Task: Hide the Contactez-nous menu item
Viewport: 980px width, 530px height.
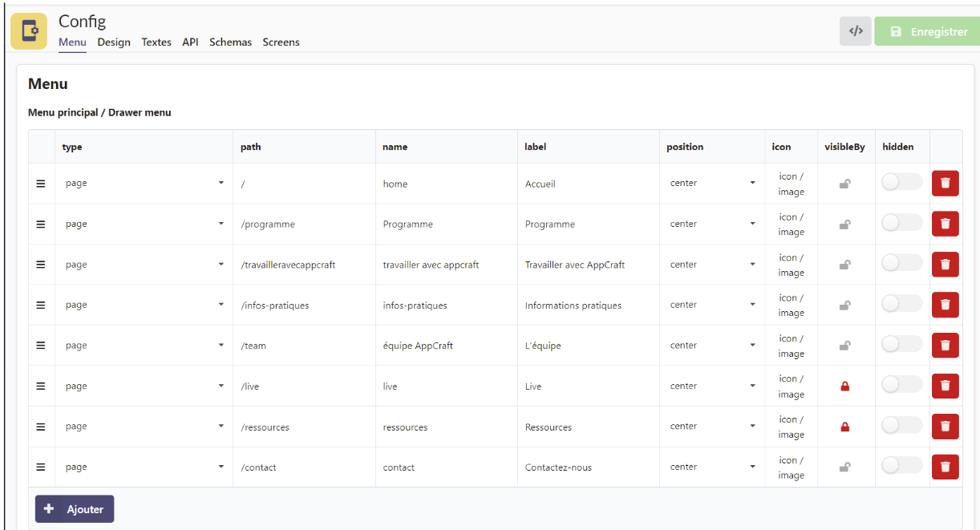Action: pyautogui.click(x=901, y=466)
